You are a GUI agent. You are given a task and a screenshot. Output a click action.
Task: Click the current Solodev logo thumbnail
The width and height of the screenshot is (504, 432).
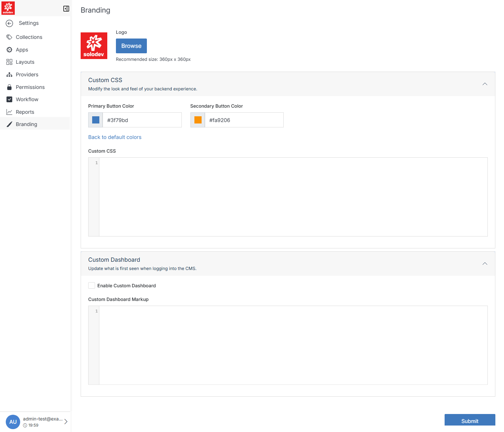tap(94, 46)
